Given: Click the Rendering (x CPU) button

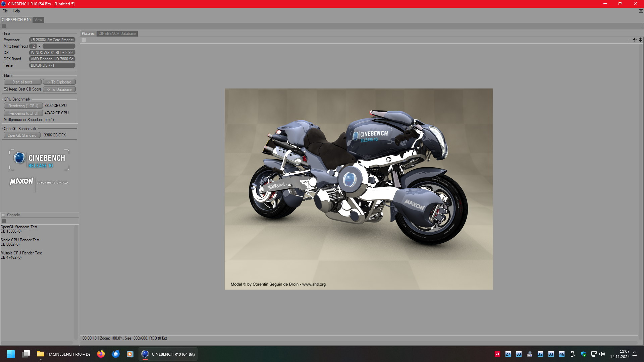Looking at the screenshot, I should coord(23,113).
